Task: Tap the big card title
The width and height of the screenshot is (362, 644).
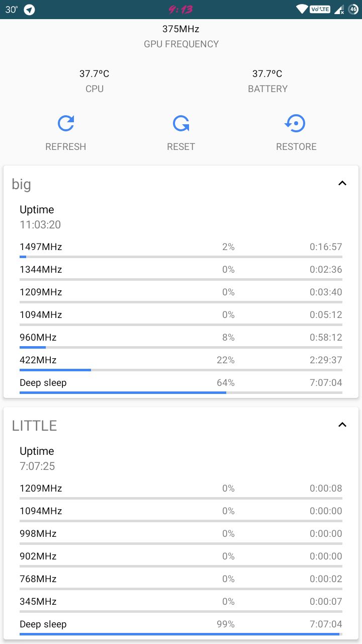Action: [22, 184]
